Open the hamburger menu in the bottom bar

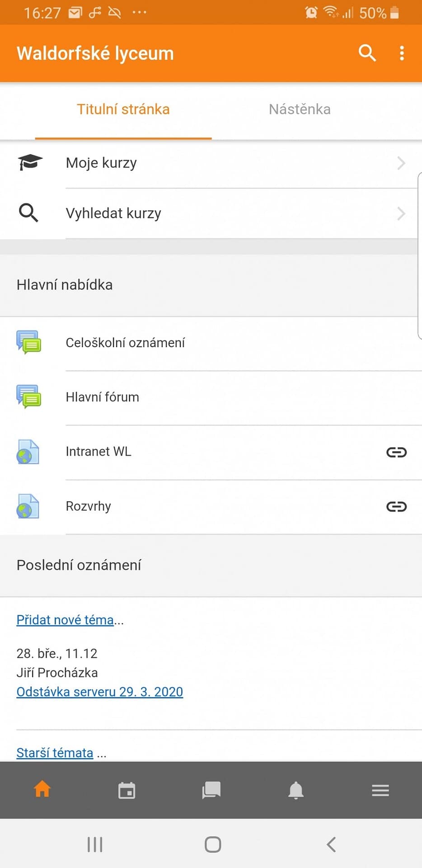coord(380,790)
